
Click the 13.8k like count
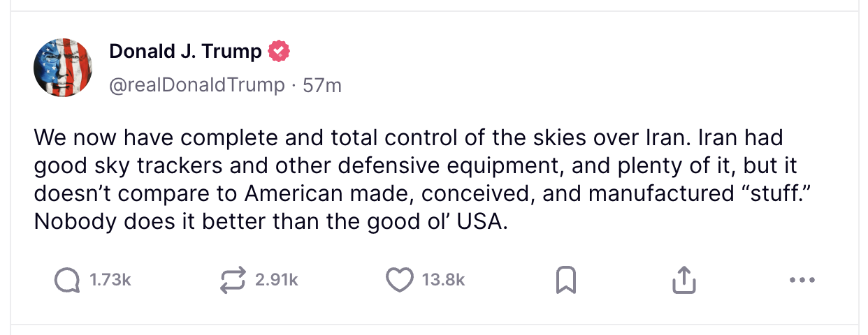coord(443,281)
